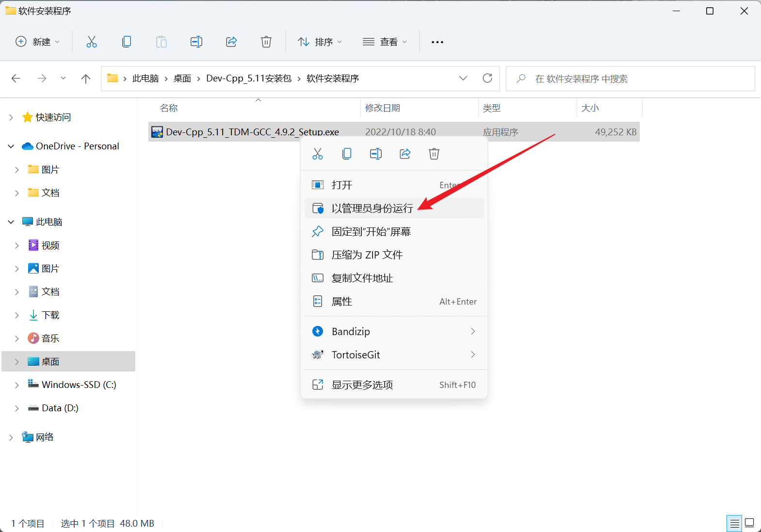761x532 pixels.
Task: Click the file size 49,252 KB cell
Action: point(615,132)
